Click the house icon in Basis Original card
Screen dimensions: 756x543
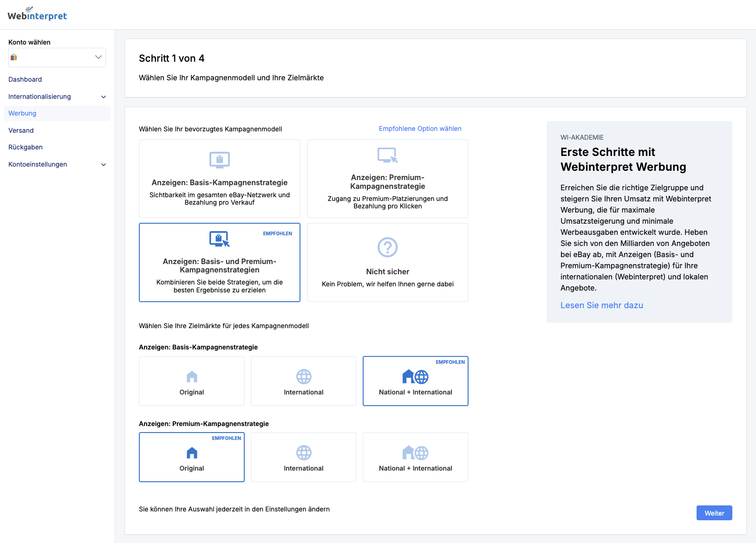pyautogui.click(x=192, y=376)
